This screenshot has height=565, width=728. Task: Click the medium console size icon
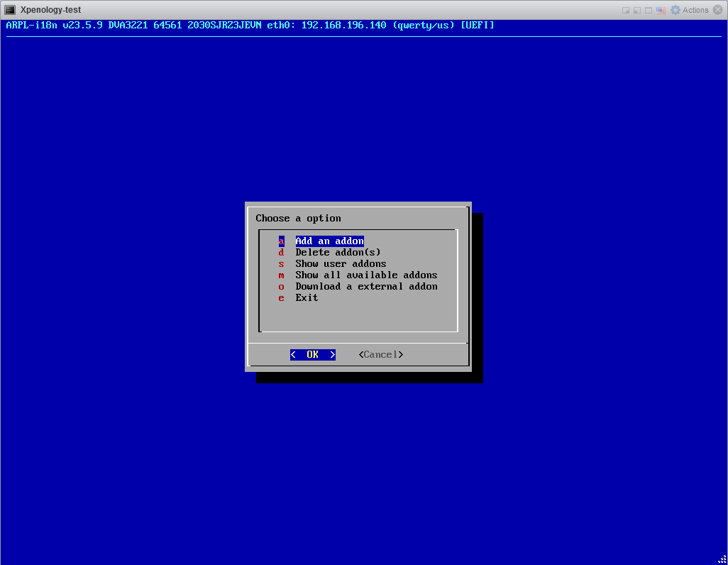click(x=637, y=10)
